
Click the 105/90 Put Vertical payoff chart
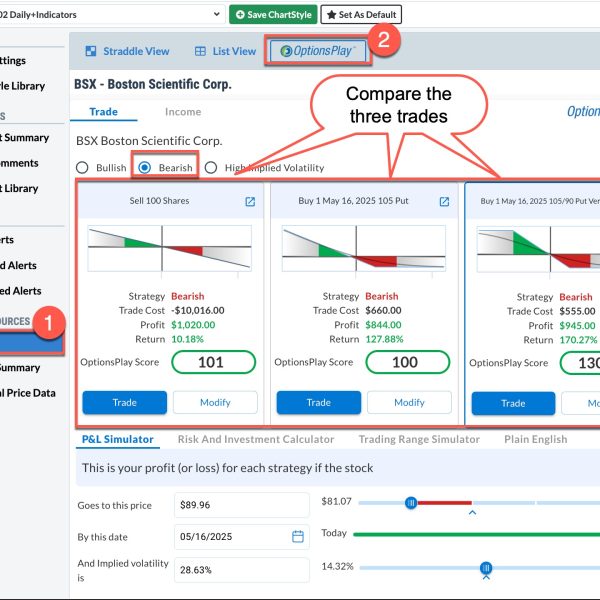click(x=538, y=249)
